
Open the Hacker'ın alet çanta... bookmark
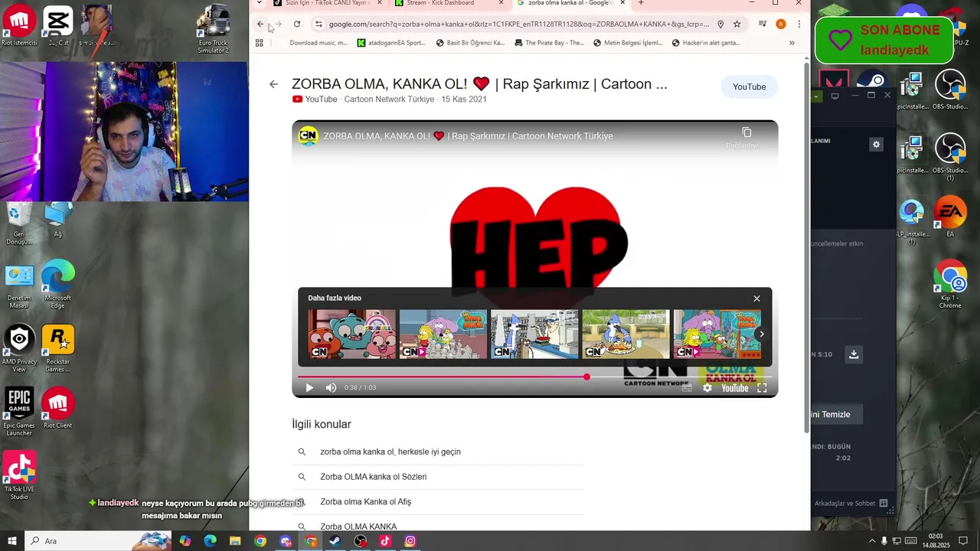[706, 43]
